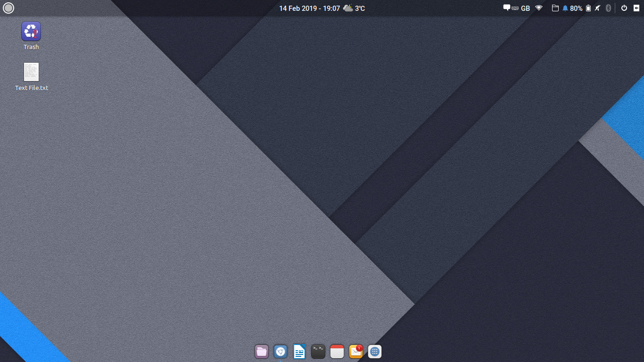
Task: Open the date and time calendar popover
Action: point(309,8)
